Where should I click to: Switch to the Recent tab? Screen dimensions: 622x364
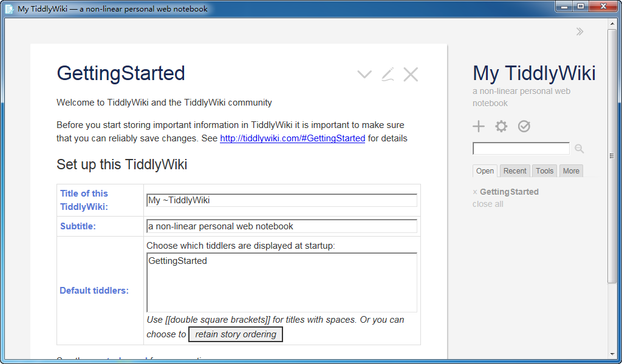coord(514,170)
